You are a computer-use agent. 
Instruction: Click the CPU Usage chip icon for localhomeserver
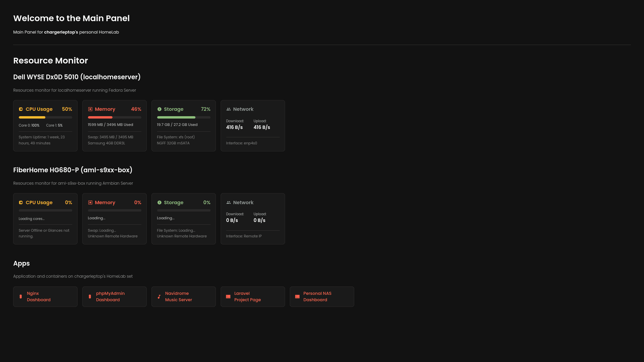(x=21, y=109)
